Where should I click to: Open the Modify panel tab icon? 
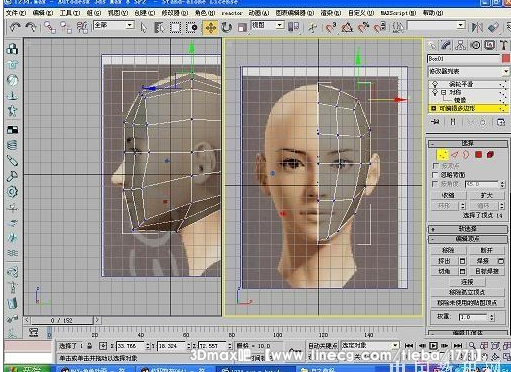(446, 45)
